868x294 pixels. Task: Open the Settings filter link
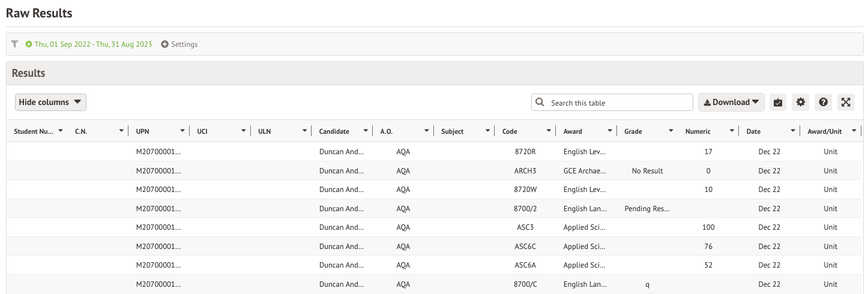(184, 44)
